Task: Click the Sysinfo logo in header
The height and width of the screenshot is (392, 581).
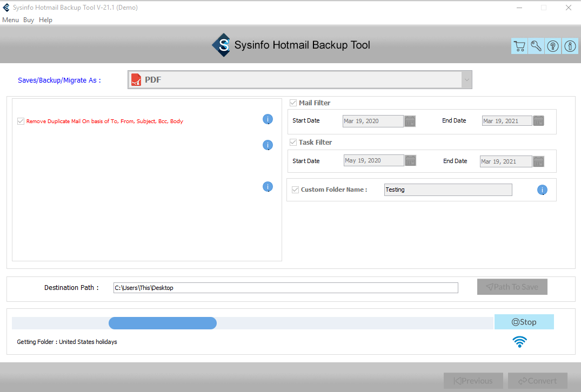Action: tap(222, 45)
